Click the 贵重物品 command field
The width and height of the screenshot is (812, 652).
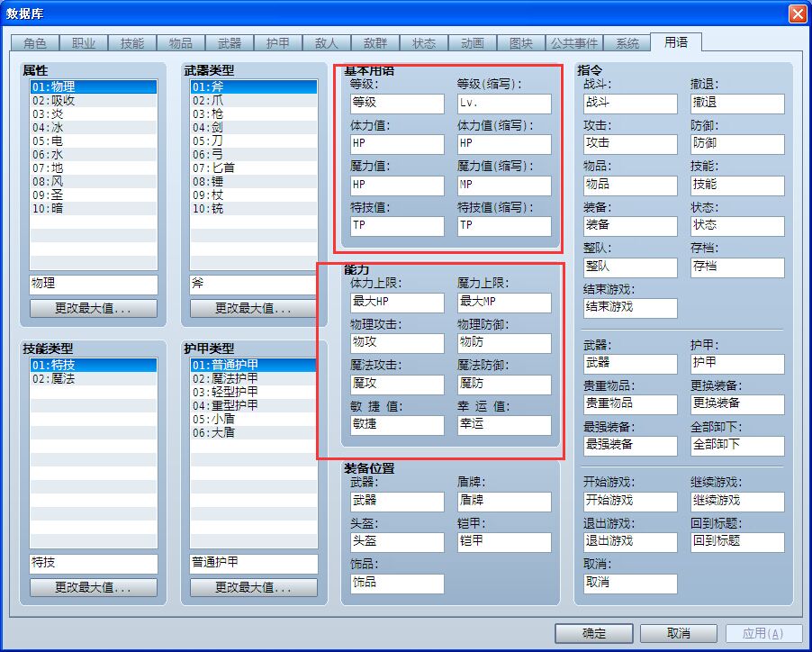click(630, 404)
